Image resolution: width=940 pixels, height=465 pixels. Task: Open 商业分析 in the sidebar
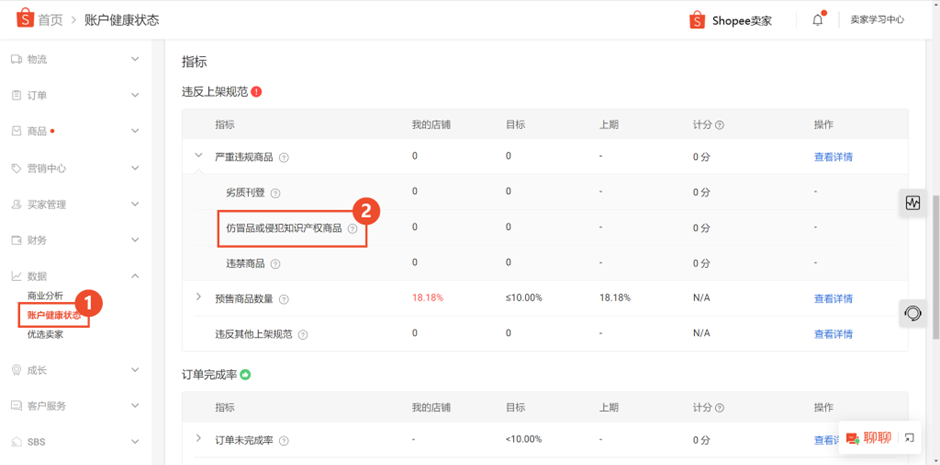(x=45, y=295)
